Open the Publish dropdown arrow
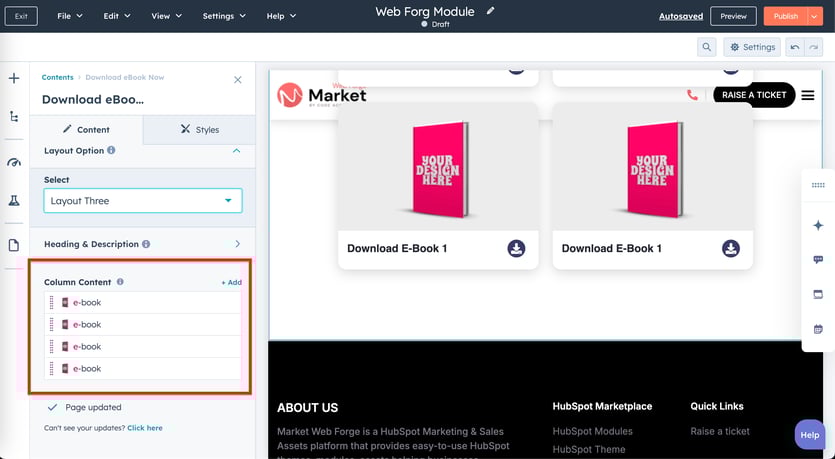This screenshot has height=459, width=835. [x=815, y=16]
